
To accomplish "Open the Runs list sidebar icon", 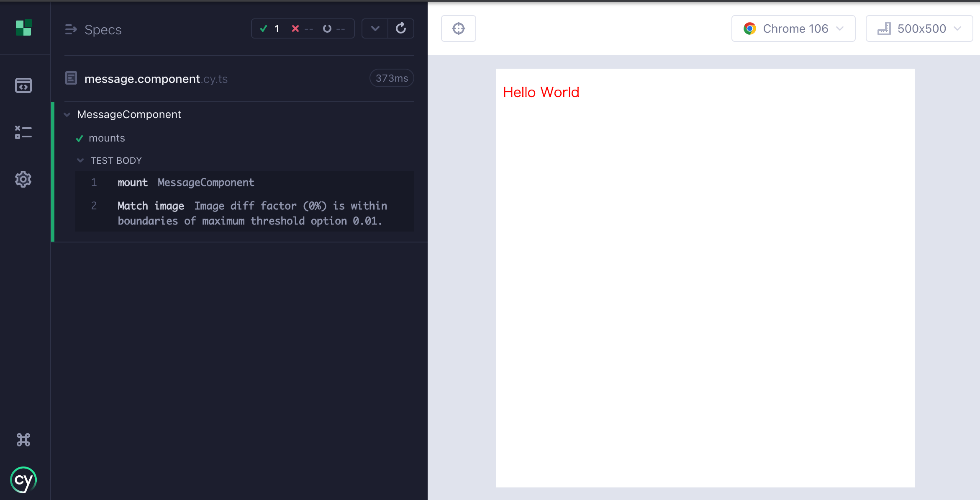I will pyautogui.click(x=23, y=132).
